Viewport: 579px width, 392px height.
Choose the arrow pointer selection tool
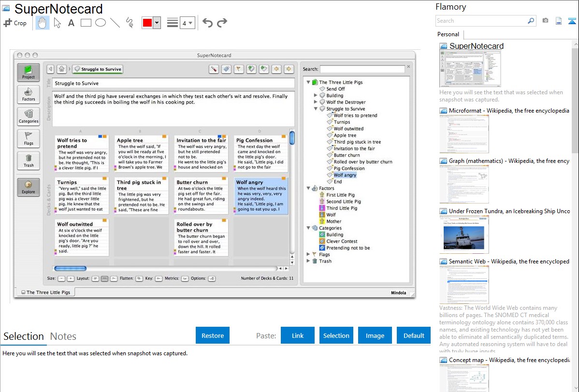tap(57, 23)
